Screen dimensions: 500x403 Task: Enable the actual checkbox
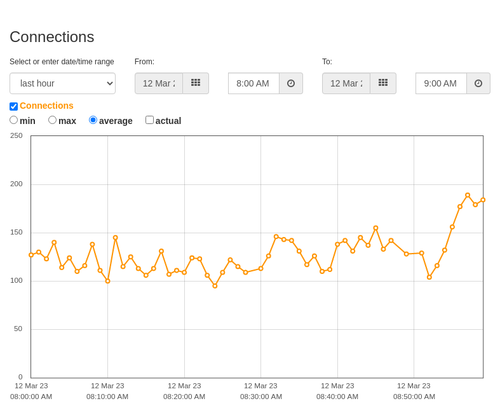click(150, 120)
